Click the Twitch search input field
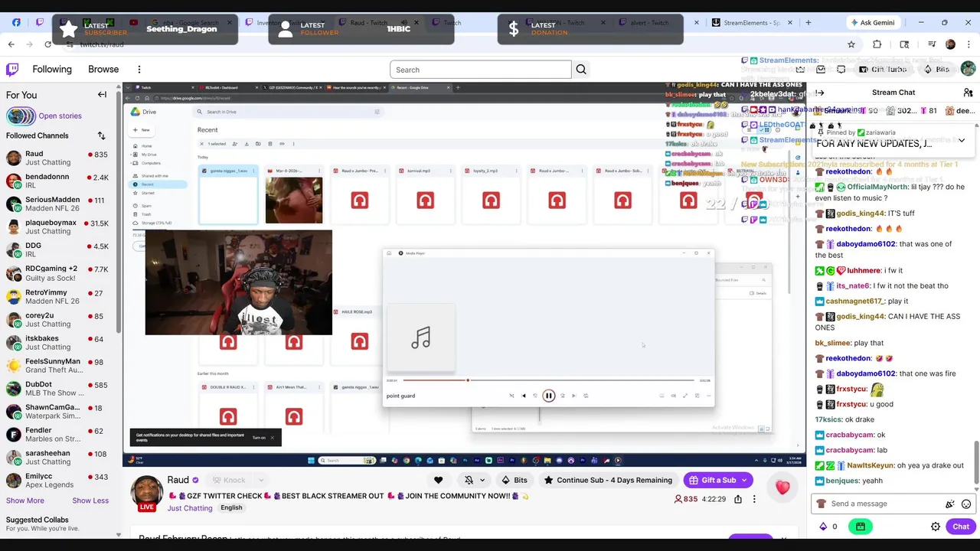Viewport: 980px width, 551px height. pos(481,70)
